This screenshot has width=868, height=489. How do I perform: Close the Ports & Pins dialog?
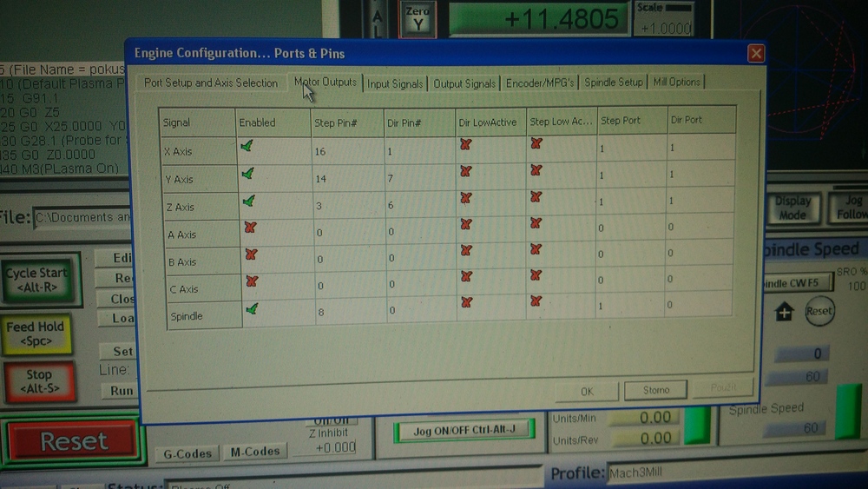pyautogui.click(x=756, y=54)
